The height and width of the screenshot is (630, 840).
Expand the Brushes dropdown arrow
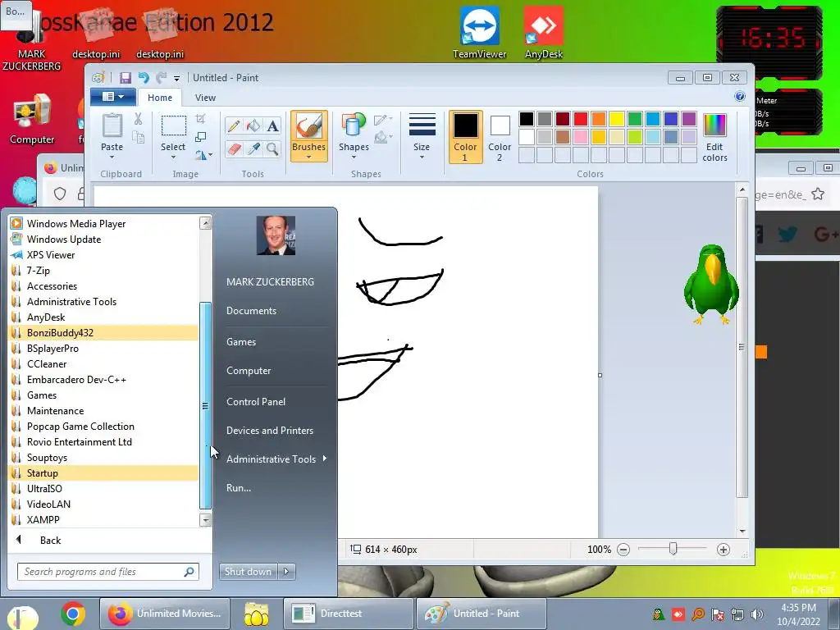309,157
